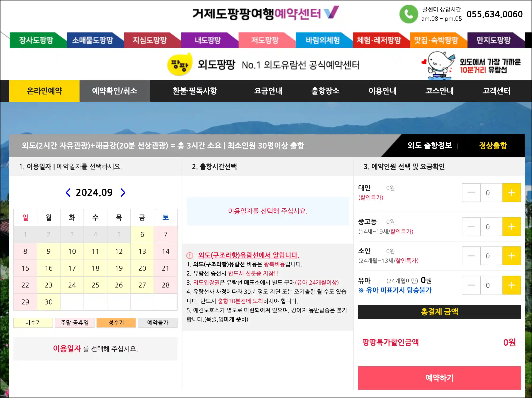Select September 18 on calendar
Screen dimensions: 532x398
pos(95,268)
